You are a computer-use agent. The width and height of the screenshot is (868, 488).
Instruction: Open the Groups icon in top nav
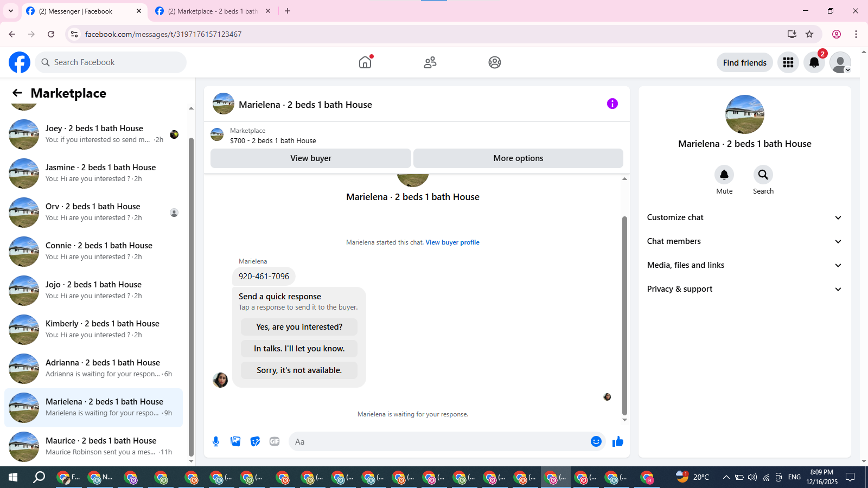point(495,62)
